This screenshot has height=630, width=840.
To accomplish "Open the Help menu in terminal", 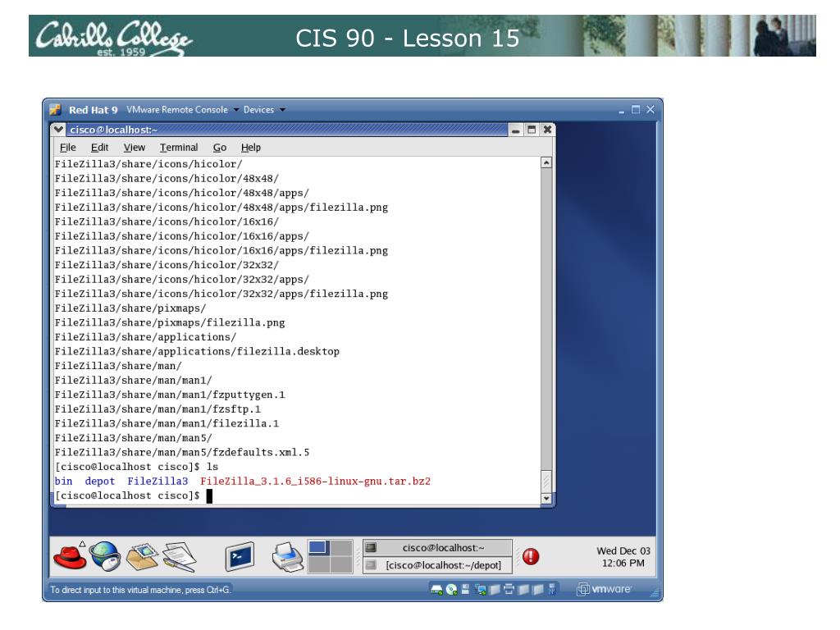I will tap(251, 148).
